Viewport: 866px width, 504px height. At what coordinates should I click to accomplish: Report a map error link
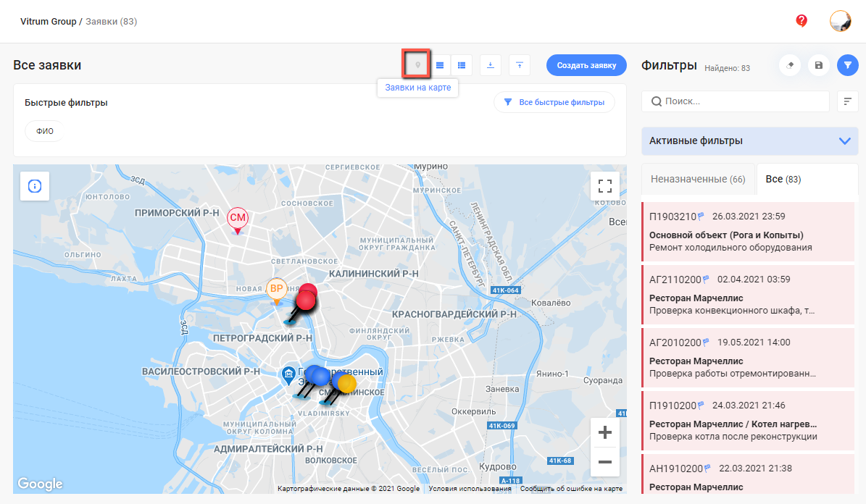[571, 489]
